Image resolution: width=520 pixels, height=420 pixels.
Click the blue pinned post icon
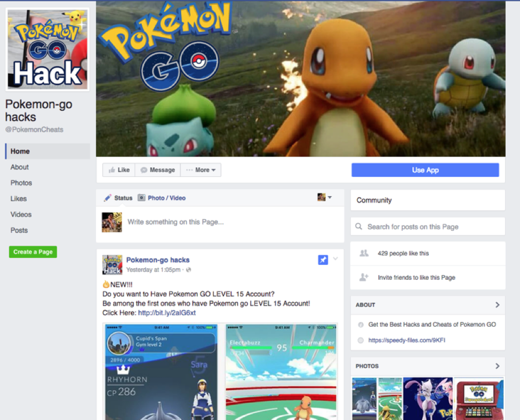(323, 260)
